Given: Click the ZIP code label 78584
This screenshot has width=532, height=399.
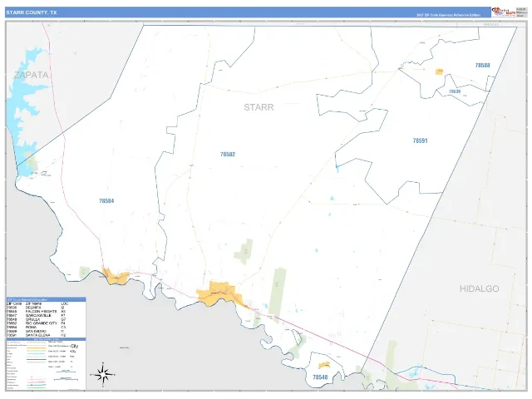Looking at the screenshot, I should (106, 201).
